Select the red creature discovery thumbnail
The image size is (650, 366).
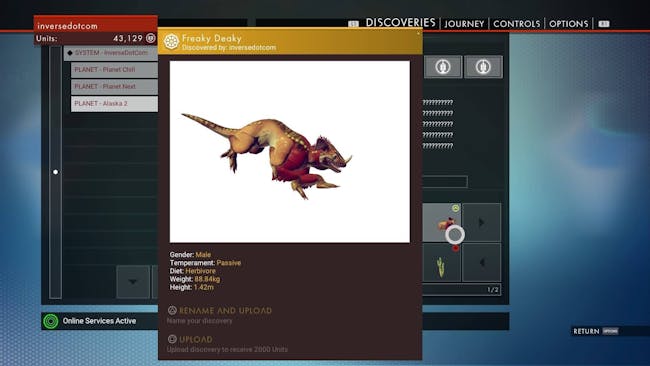441,223
